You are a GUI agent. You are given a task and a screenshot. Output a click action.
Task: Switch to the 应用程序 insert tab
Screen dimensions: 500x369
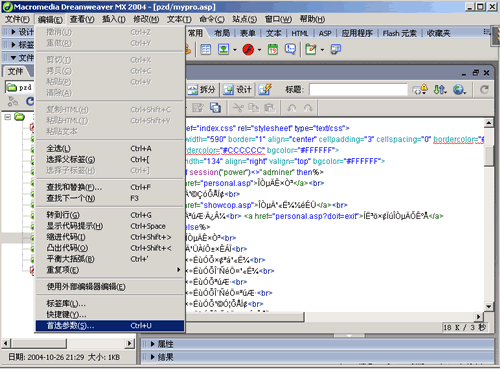click(x=357, y=33)
